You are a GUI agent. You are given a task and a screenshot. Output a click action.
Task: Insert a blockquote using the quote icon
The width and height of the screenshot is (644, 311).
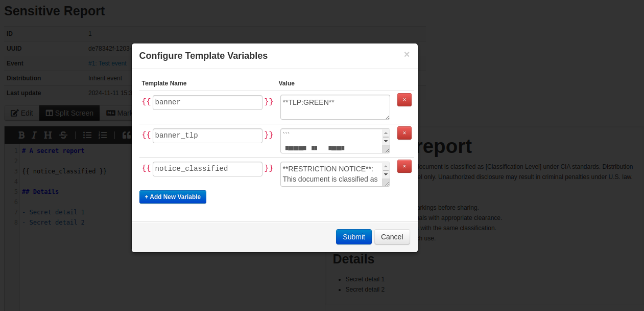tap(127, 135)
